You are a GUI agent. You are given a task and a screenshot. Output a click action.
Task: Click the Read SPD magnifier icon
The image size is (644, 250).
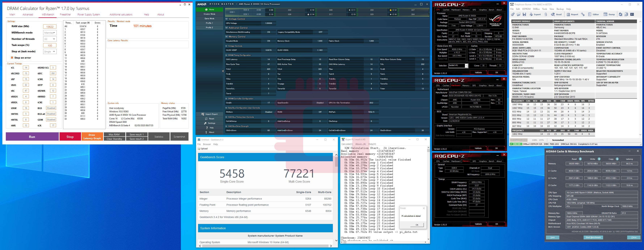[553, 14]
